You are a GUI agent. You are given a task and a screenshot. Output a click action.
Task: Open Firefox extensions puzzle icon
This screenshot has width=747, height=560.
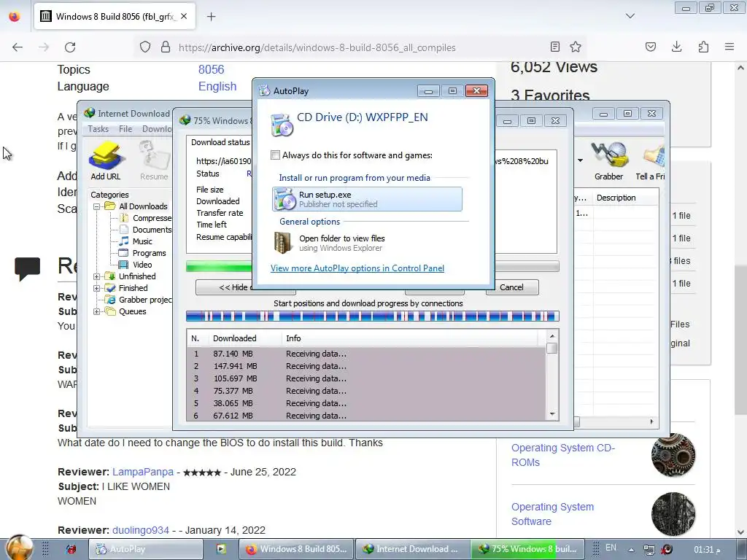click(x=703, y=47)
